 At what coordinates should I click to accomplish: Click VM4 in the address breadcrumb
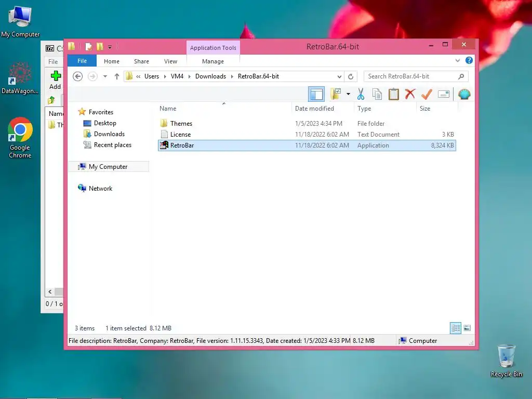click(177, 76)
